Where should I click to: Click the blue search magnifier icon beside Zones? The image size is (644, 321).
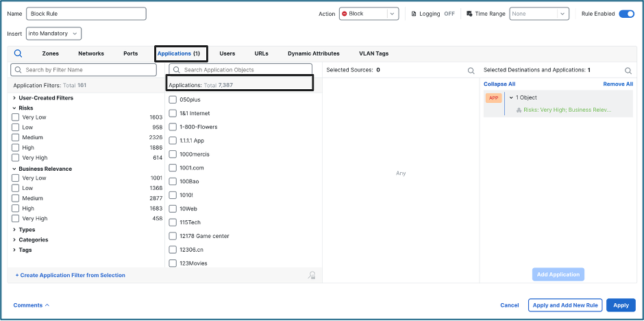(x=18, y=53)
